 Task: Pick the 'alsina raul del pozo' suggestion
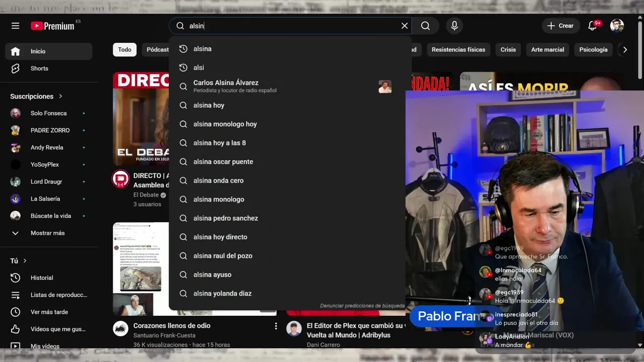pyautogui.click(x=290, y=256)
